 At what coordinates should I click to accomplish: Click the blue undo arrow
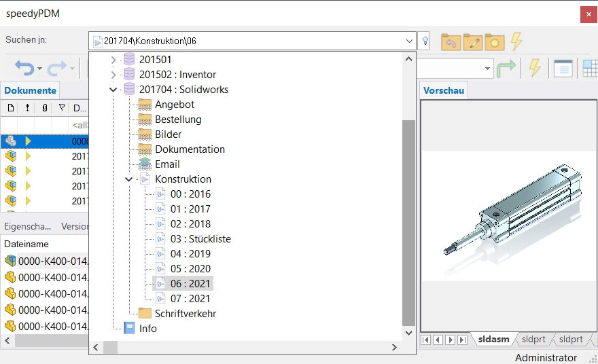click(24, 69)
